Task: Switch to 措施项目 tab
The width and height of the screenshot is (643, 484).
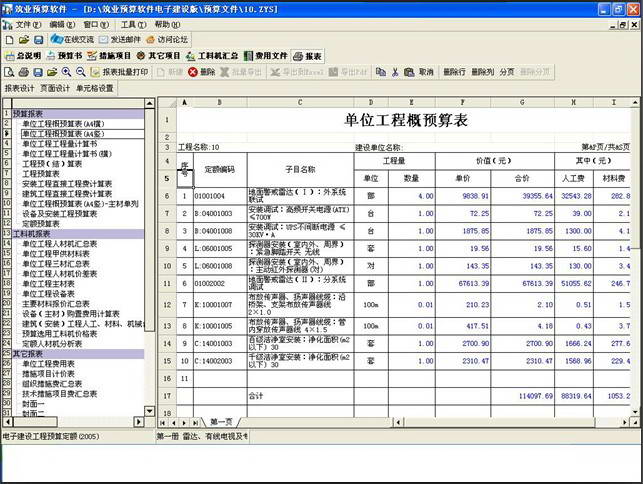Action: click(x=109, y=56)
